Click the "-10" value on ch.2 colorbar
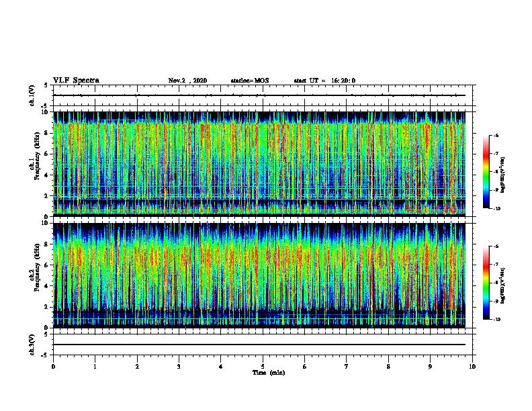This screenshot has width=532, height=411. [496, 319]
